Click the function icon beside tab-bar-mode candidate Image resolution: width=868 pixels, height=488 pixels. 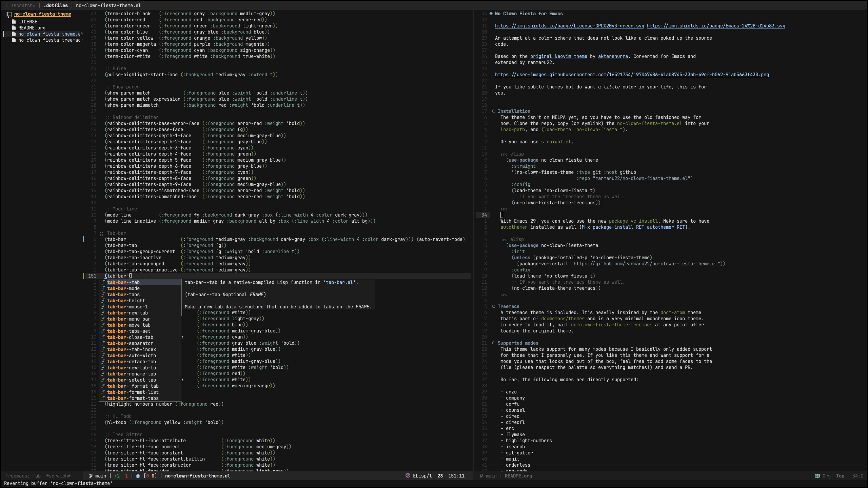click(x=103, y=288)
